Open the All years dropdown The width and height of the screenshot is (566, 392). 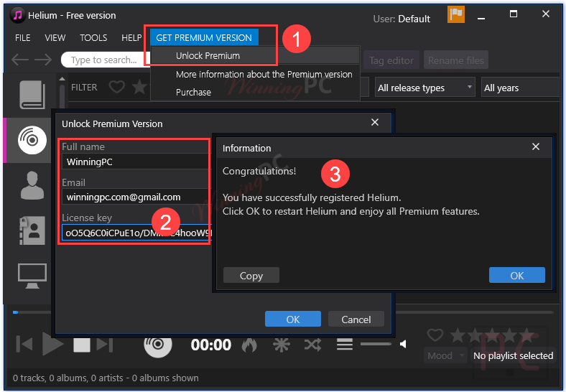521,88
